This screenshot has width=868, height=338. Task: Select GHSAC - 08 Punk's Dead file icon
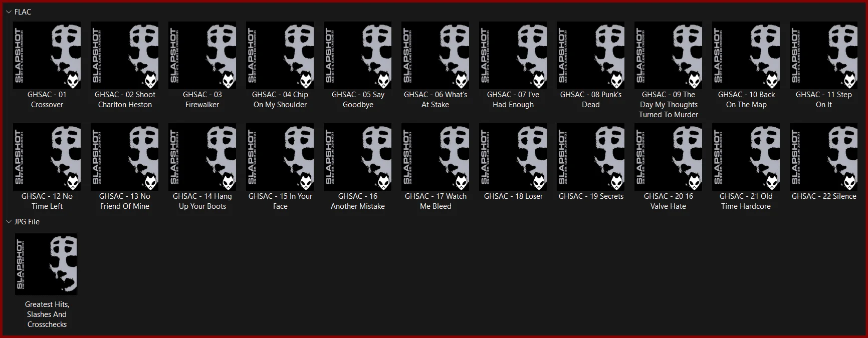point(591,55)
